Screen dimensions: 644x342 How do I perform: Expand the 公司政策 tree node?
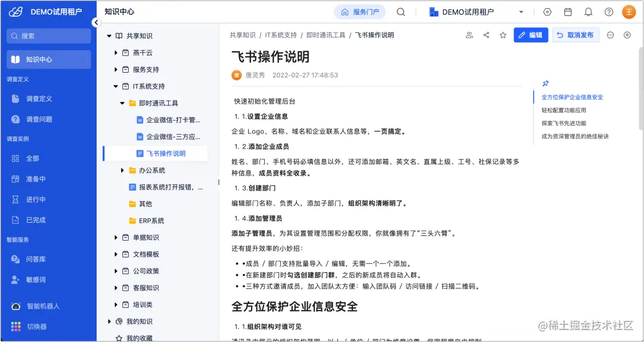(x=116, y=271)
